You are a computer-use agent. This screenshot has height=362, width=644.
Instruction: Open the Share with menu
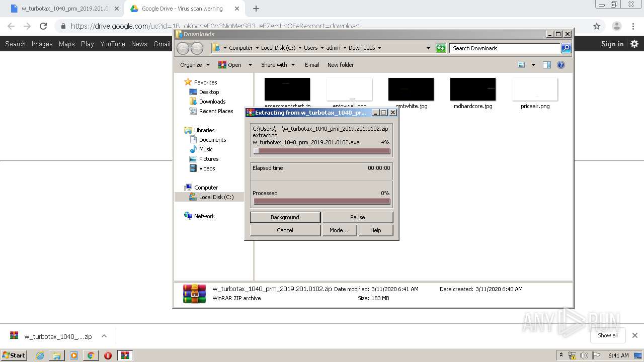click(x=277, y=65)
